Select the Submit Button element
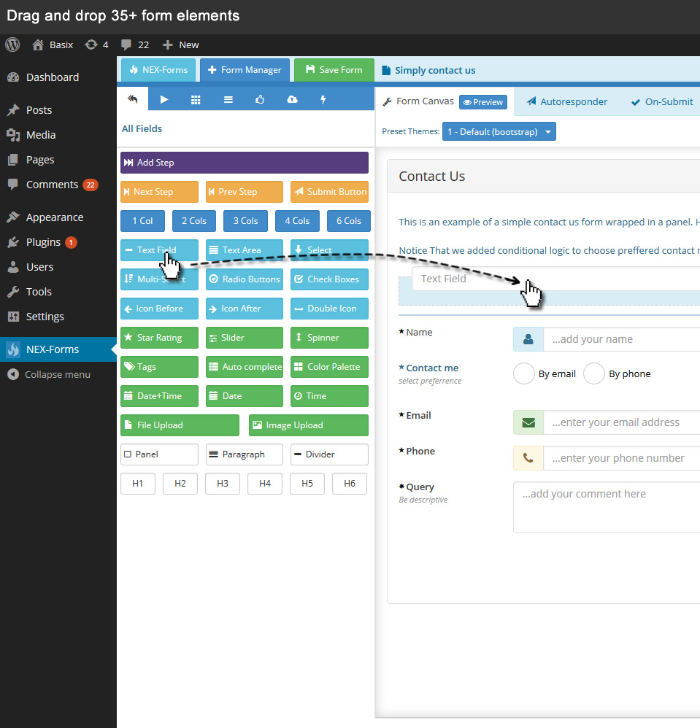Viewport: 700px width, 728px height. 329,192
